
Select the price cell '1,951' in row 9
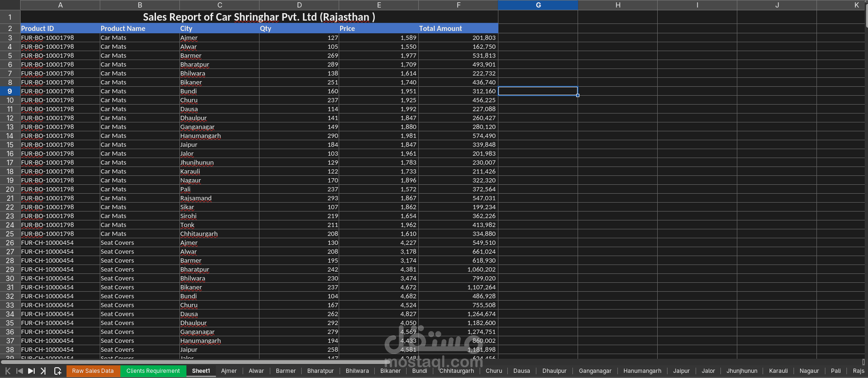pos(379,91)
